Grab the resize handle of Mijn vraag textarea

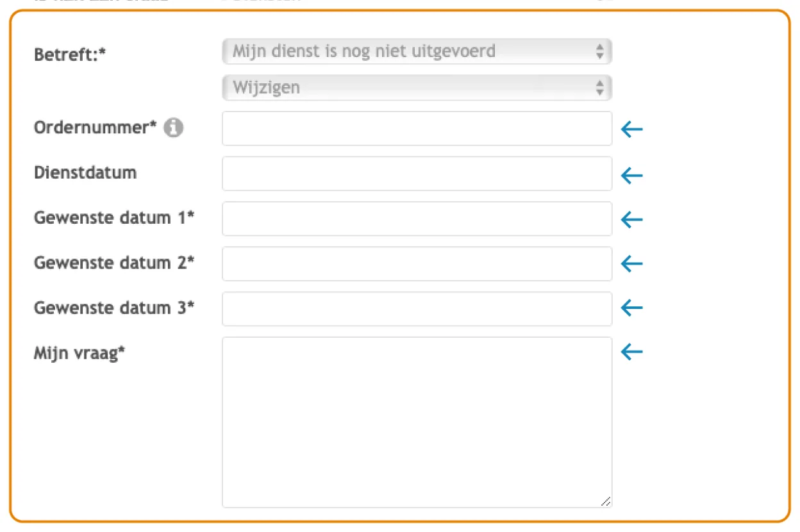[606, 502]
